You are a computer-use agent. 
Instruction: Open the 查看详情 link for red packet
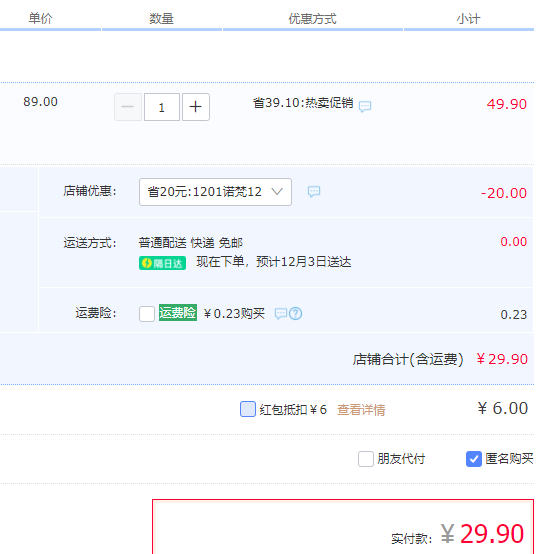point(361,410)
